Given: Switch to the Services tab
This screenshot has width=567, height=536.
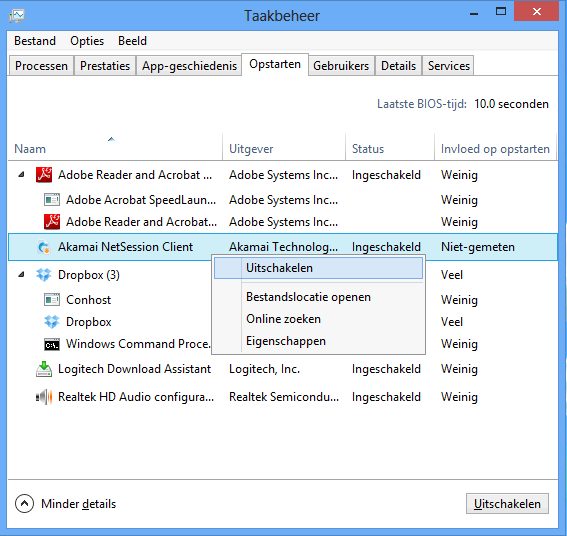Looking at the screenshot, I should click(x=449, y=66).
